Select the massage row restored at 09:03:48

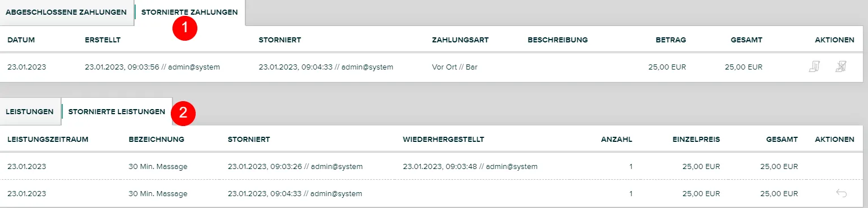click(434, 166)
